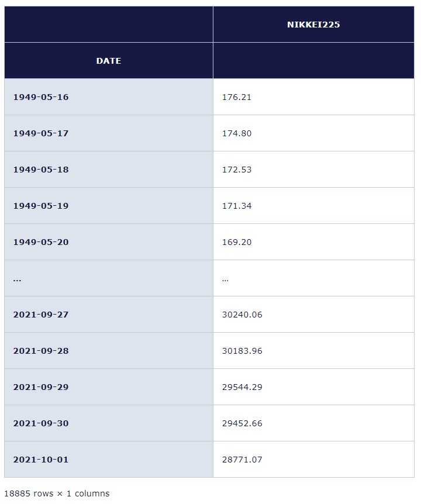421x504 pixels.
Task: Click the value 30240.06
Action: [242, 315]
